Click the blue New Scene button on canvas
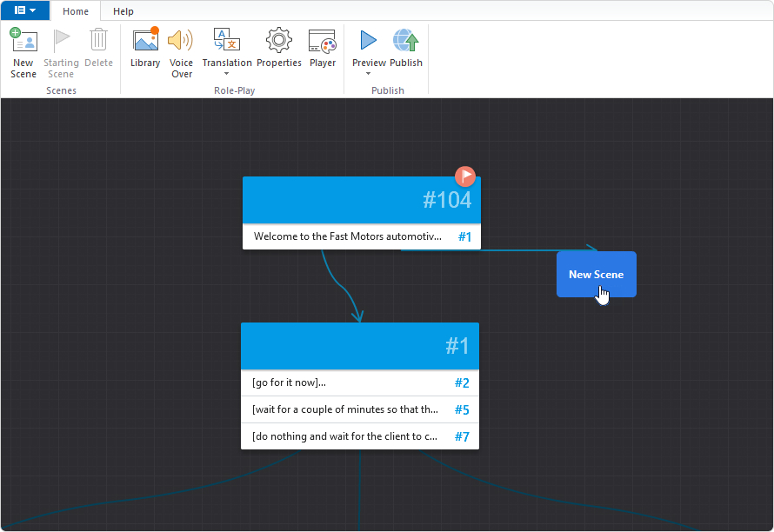The width and height of the screenshot is (774, 532). coord(596,275)
